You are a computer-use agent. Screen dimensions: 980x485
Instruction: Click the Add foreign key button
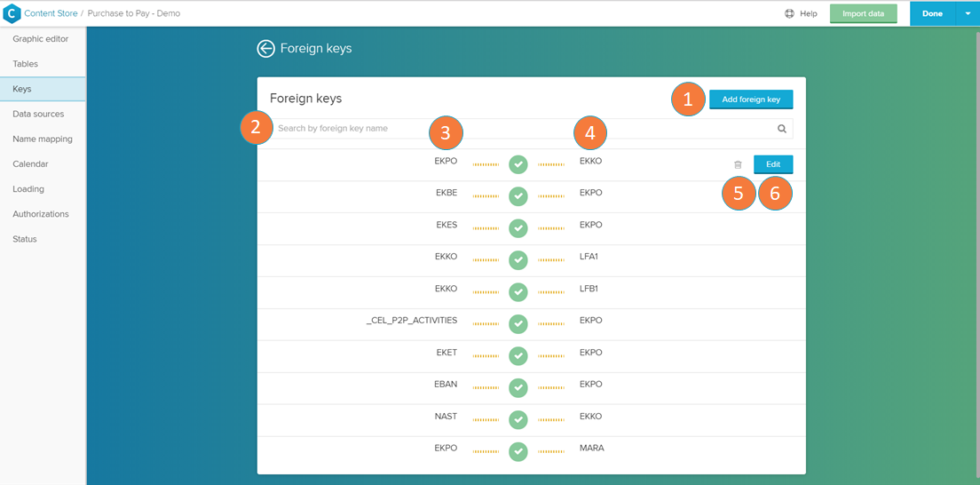[x=750, y=99]
